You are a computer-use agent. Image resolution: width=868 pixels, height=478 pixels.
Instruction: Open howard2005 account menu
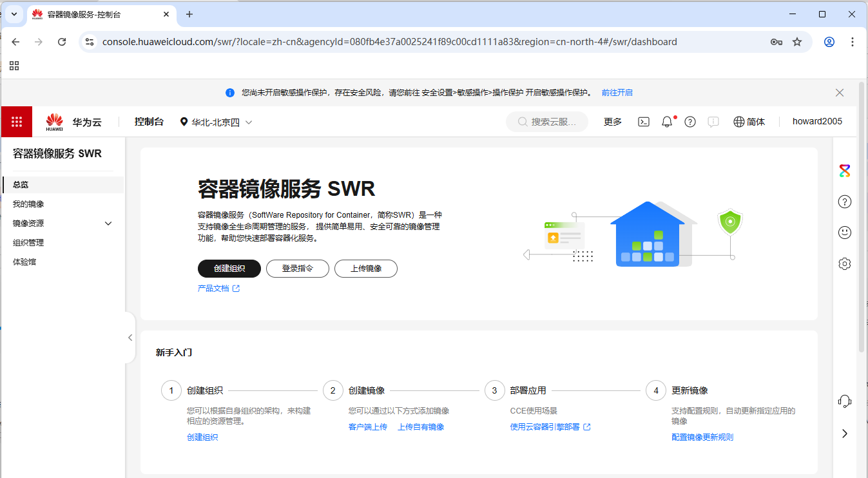click(817, 122)
